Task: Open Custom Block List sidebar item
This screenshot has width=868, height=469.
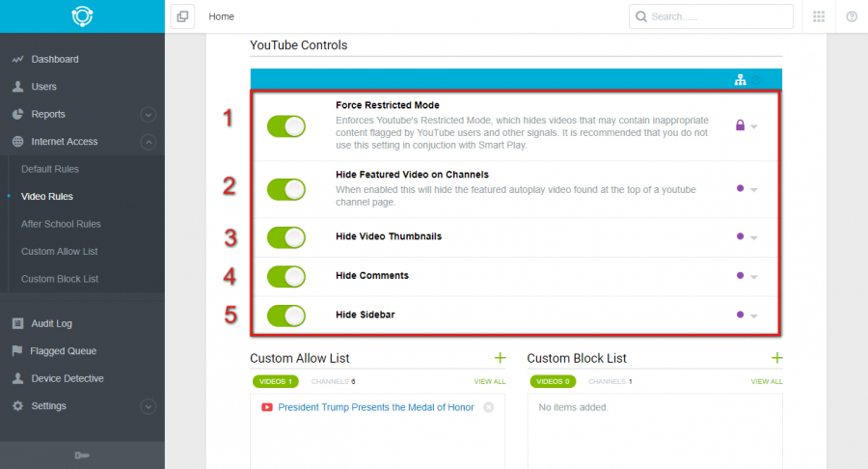Action: pyautogui.click(x=60, y=279)
